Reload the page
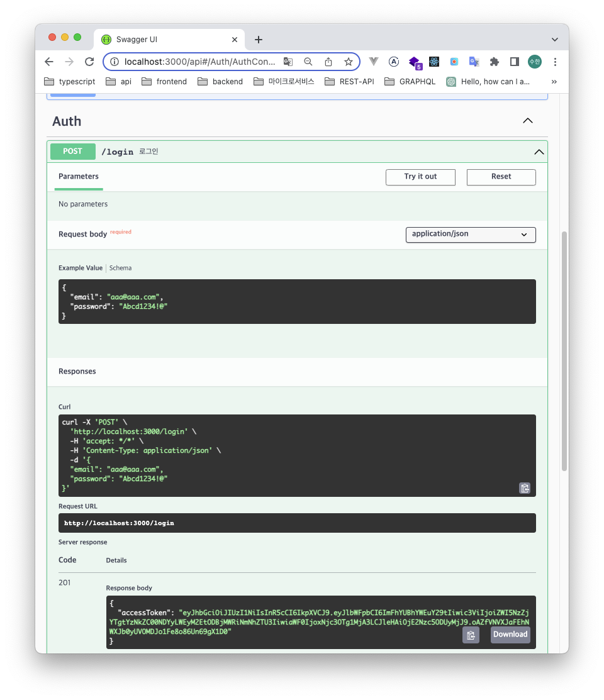 (89, 62)
